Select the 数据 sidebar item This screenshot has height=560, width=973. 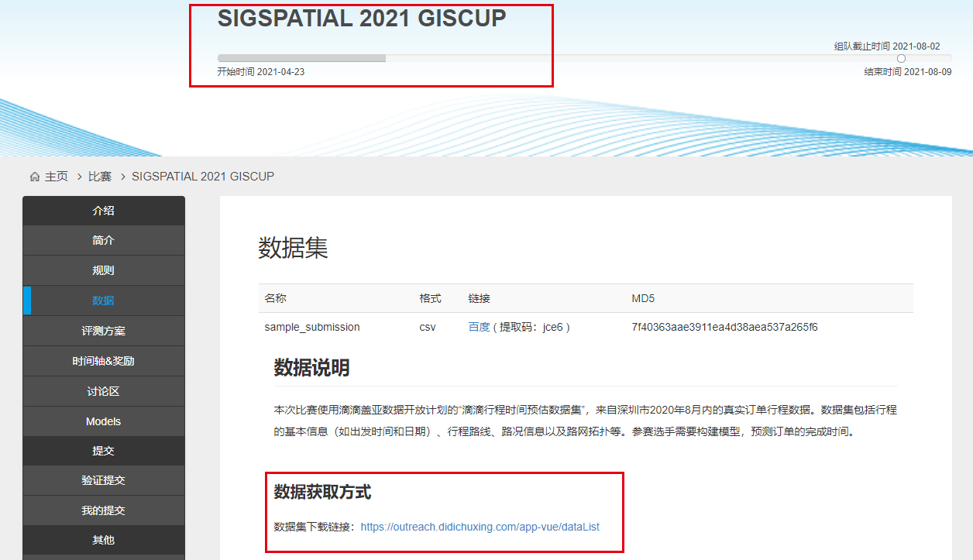104,301
